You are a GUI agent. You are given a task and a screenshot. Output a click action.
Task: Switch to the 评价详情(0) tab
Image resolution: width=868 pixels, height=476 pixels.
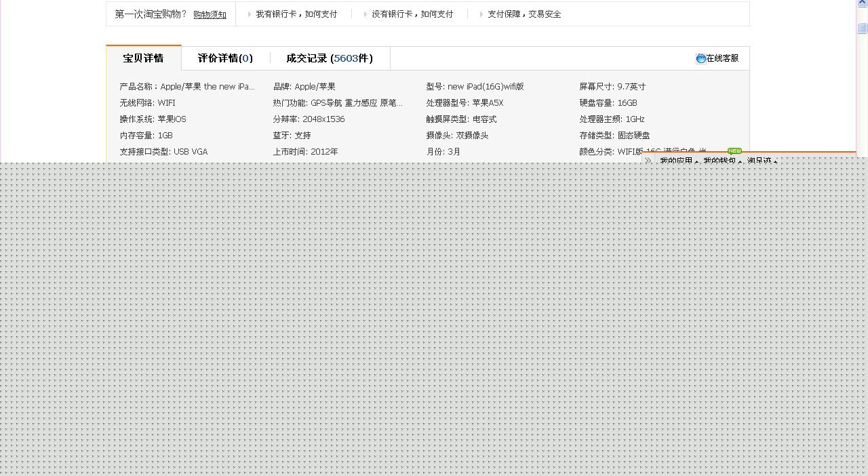pos(225,58)
